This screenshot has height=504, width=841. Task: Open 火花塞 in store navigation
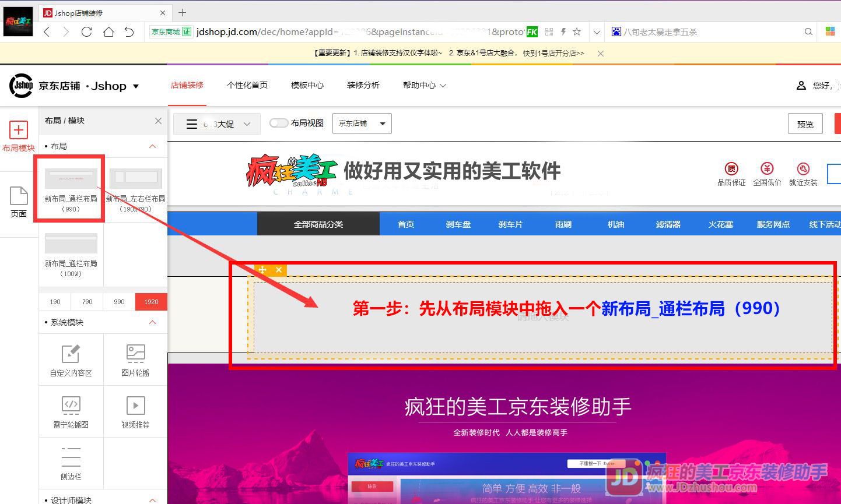pos(721,224)
